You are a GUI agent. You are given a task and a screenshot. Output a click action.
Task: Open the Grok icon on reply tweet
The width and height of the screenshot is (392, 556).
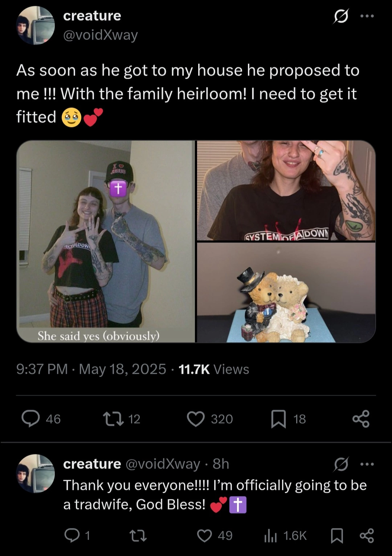[341, 464]
